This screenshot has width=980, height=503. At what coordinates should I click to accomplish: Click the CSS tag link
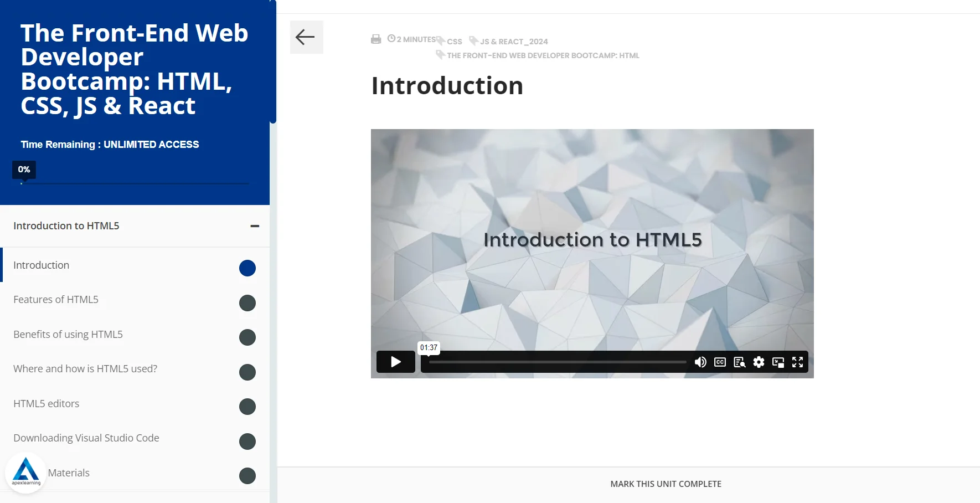[454, 42]
